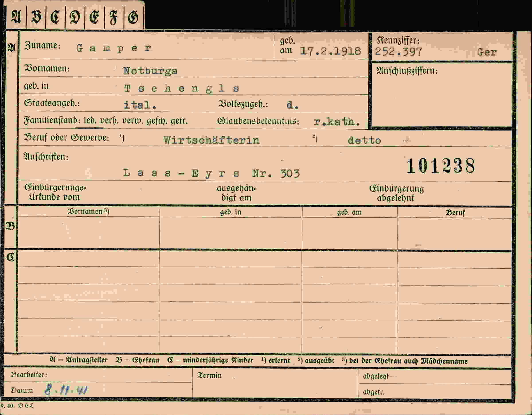Click the index tab letter G
This screenshot has width=532, height=415.
coord(133,17)
